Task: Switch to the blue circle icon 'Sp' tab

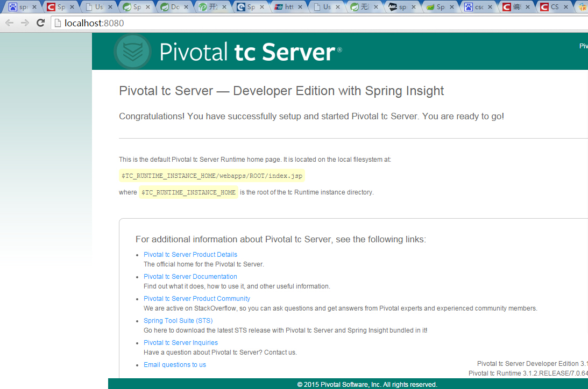Action: 249,7
